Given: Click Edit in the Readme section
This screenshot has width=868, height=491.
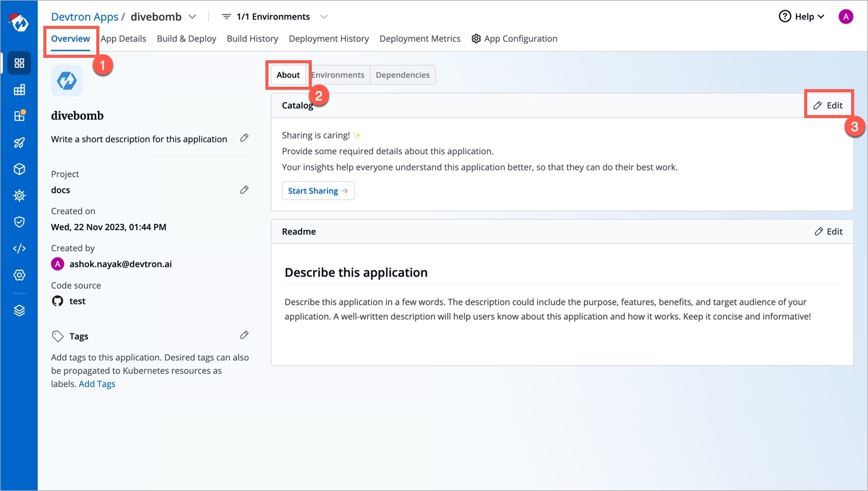Looking at the screenshot, I should (x=828, y=231).
